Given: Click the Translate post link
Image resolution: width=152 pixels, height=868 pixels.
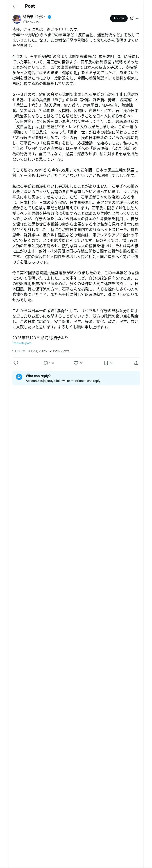Looking at the screenshot, I should coord(22,343).
